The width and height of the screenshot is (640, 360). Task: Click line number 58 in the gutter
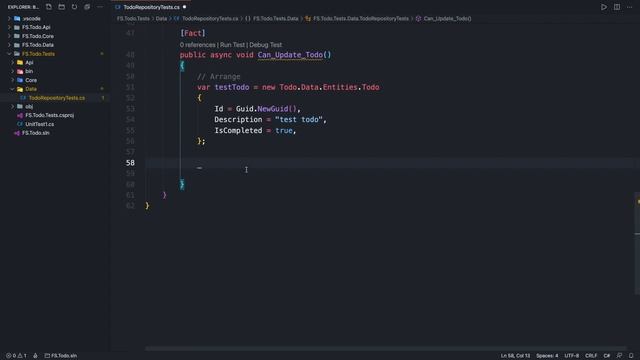(130, 163)
